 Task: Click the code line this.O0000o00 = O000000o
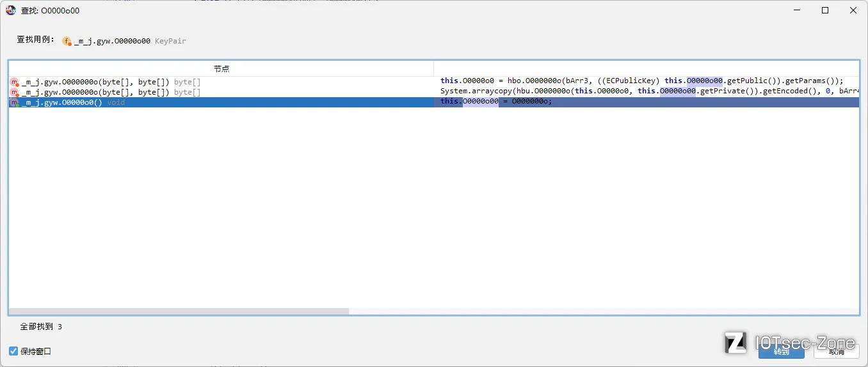647,102
